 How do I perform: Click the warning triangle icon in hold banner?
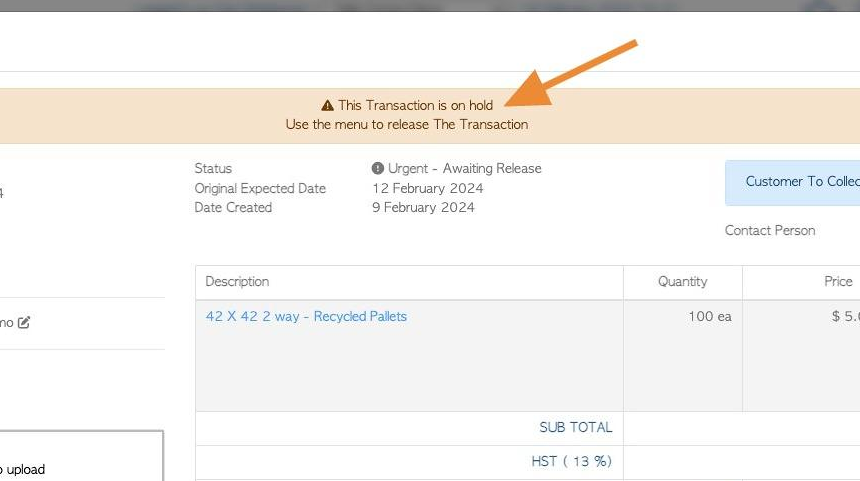click(327, 105)
